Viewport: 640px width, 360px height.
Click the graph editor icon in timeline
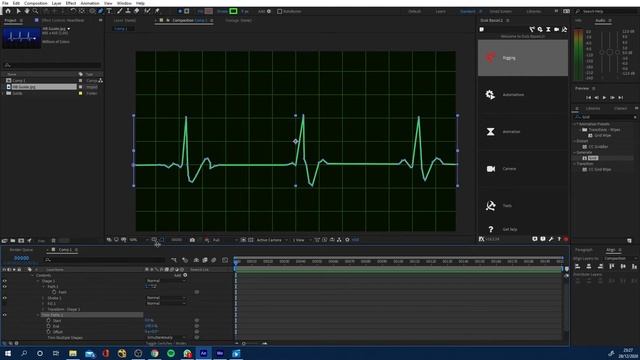click(x=225, y=260)
